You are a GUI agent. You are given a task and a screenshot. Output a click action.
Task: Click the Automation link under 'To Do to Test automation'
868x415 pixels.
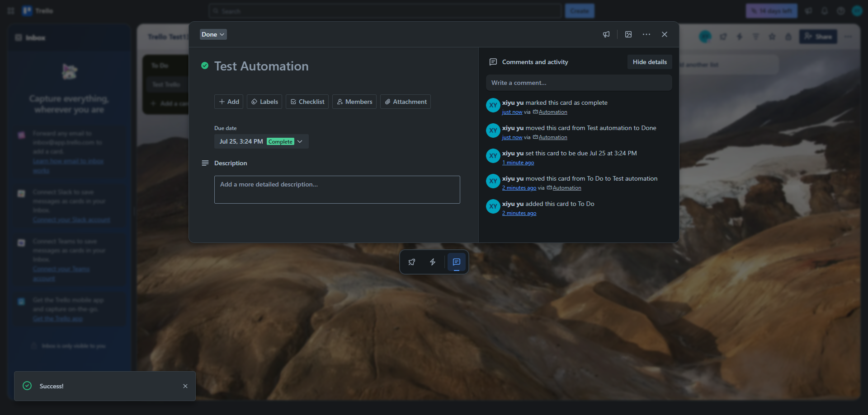click(567, 188)
